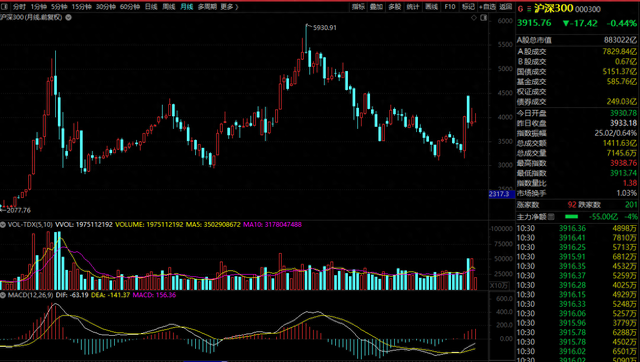640x362 pixels.
Task: Click the 统计 statistics button
Action: (413, 7)
